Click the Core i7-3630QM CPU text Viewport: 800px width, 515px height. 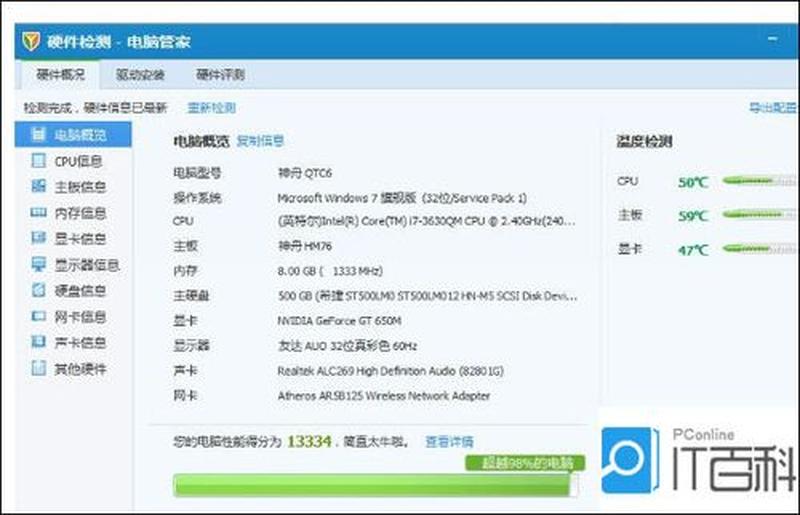coord(427,222)
